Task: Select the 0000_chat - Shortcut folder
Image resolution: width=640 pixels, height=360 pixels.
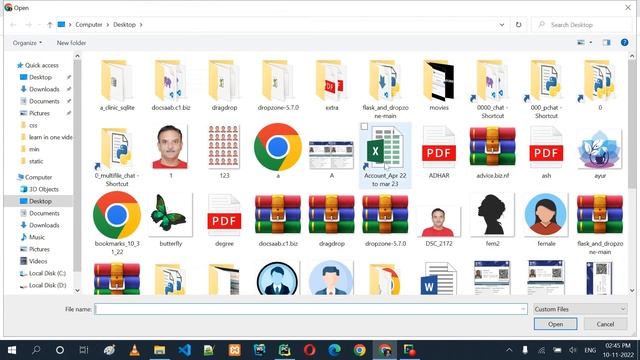Action: click(x=492, y=89)
